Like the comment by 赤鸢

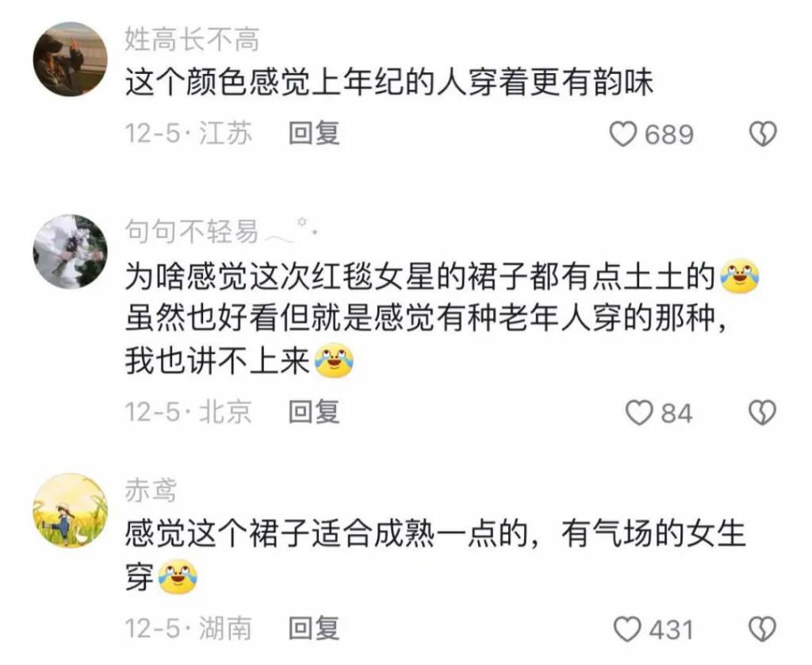click(627, 630)
